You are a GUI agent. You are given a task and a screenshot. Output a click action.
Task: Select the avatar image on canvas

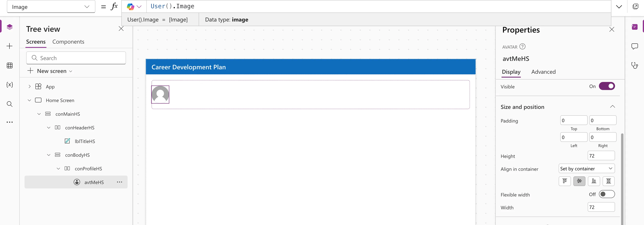(160, 94)
